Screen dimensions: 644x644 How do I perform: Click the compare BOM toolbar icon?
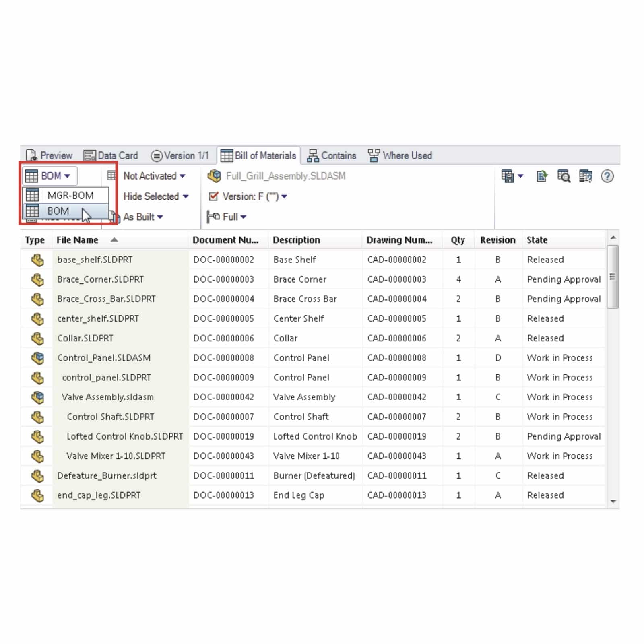585,176
